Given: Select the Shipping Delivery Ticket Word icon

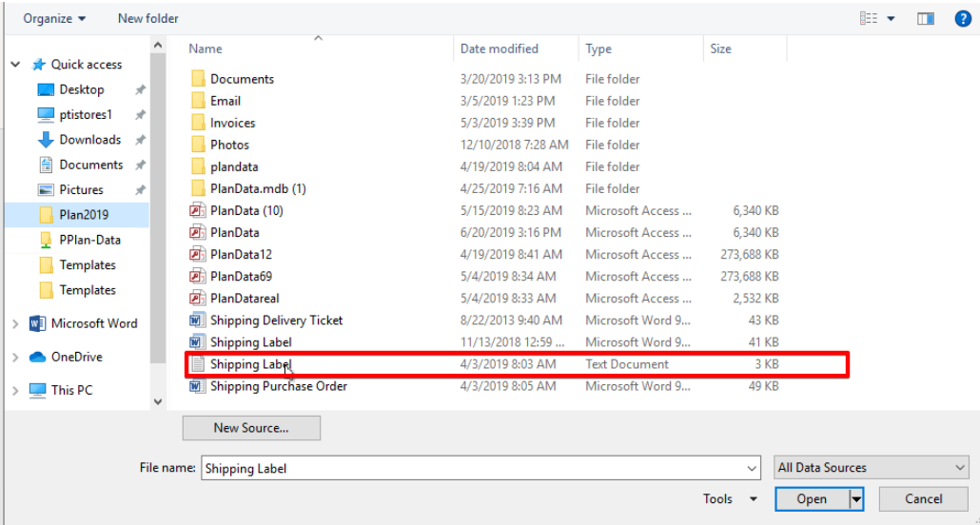Looking at the screenshot, I should click(x=198, y=321).
